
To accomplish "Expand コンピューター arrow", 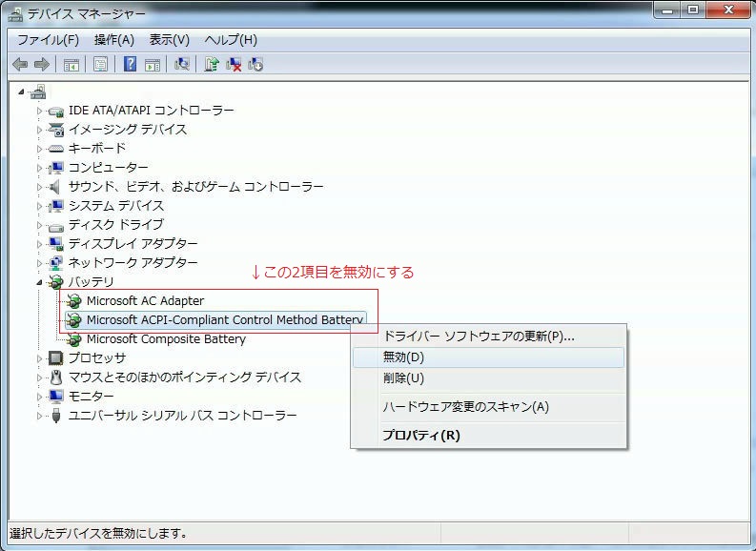I will pos(39,167).
